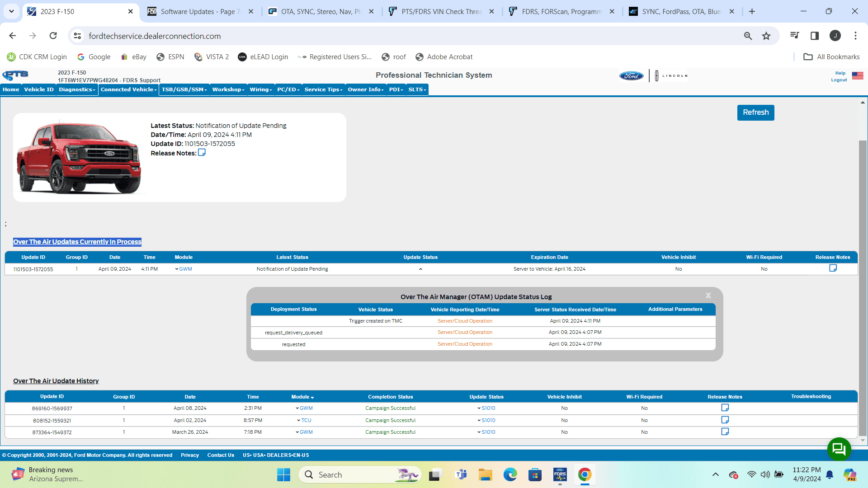View site information icon in address bar
Image resolution: width=868 pixels, height=488 pixels.
click(78, 36)
